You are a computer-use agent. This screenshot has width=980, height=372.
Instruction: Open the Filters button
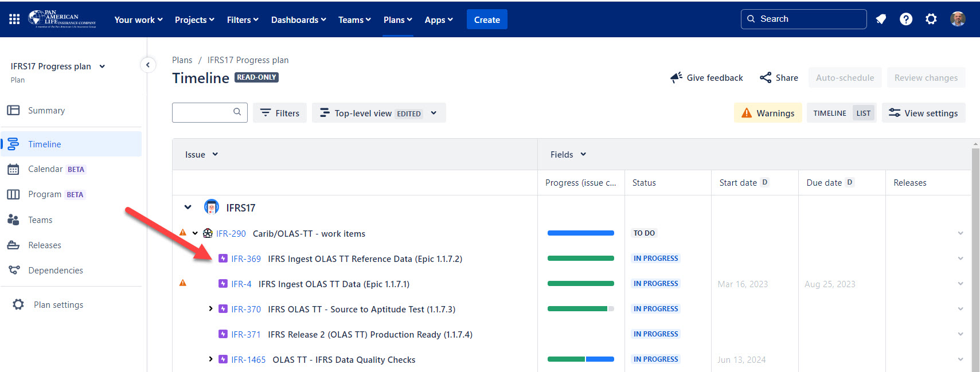point(280,113)
